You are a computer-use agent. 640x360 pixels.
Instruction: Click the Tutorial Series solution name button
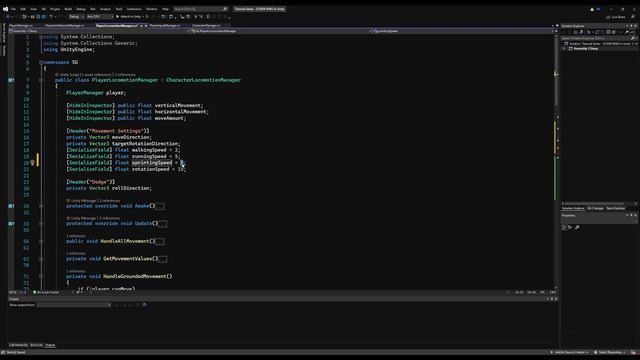260,9
